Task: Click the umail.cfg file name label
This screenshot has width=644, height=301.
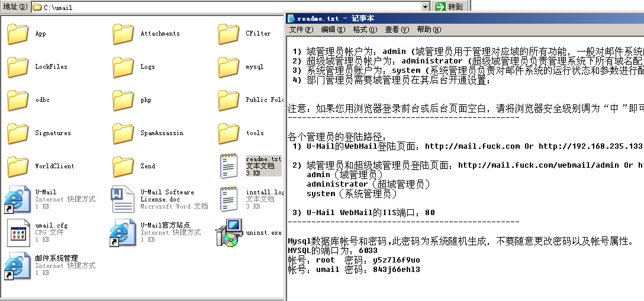Action: click(x=51, y=225)
